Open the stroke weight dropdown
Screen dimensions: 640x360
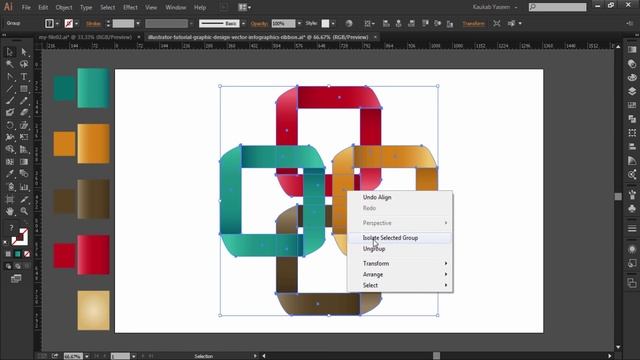(x=138, y=24)
